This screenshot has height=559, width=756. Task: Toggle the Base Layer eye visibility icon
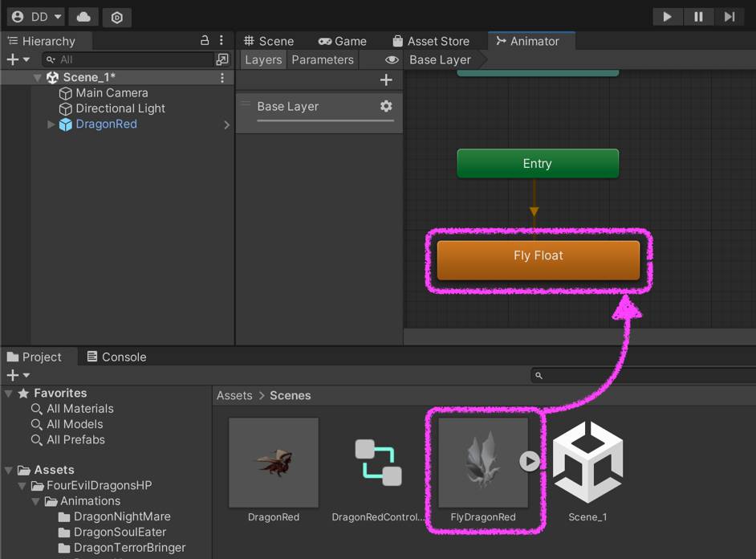[x=392, y=60]
